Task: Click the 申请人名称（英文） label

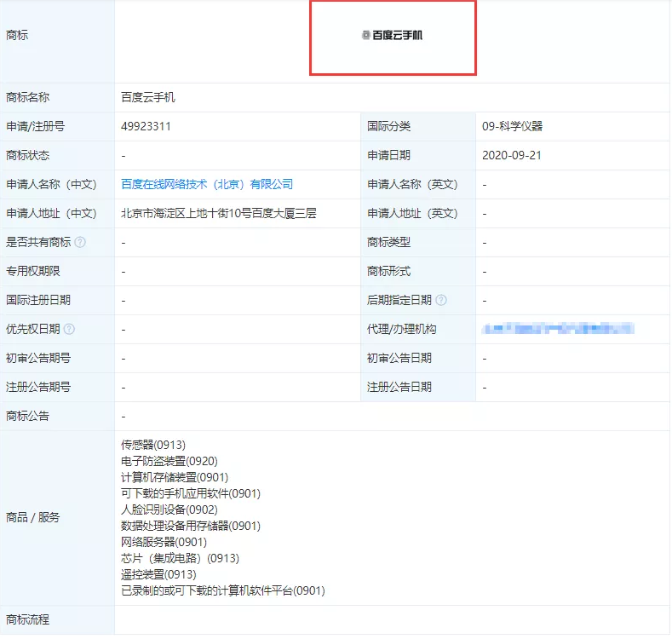Action: tap(412, 184)
